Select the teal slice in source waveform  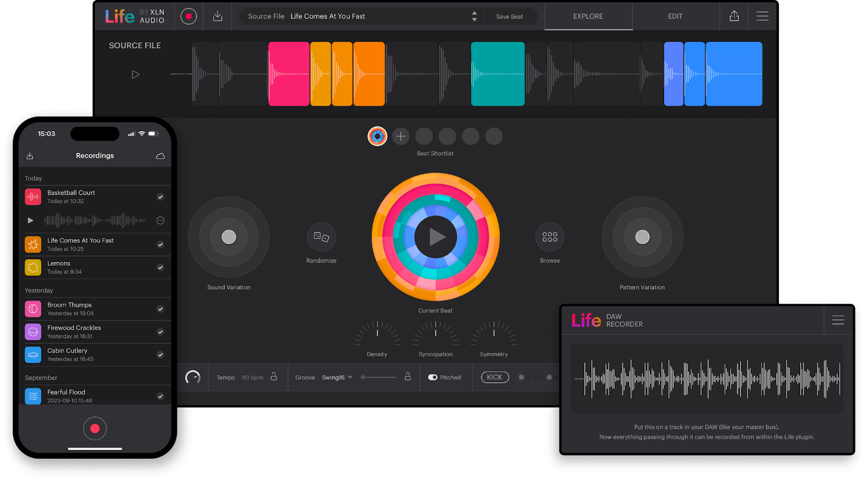point(498,74)
